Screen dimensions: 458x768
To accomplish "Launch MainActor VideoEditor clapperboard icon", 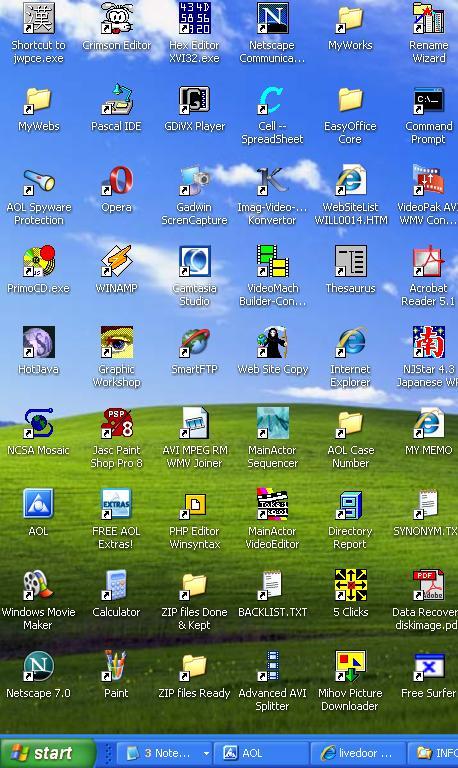I will (272, 504).
